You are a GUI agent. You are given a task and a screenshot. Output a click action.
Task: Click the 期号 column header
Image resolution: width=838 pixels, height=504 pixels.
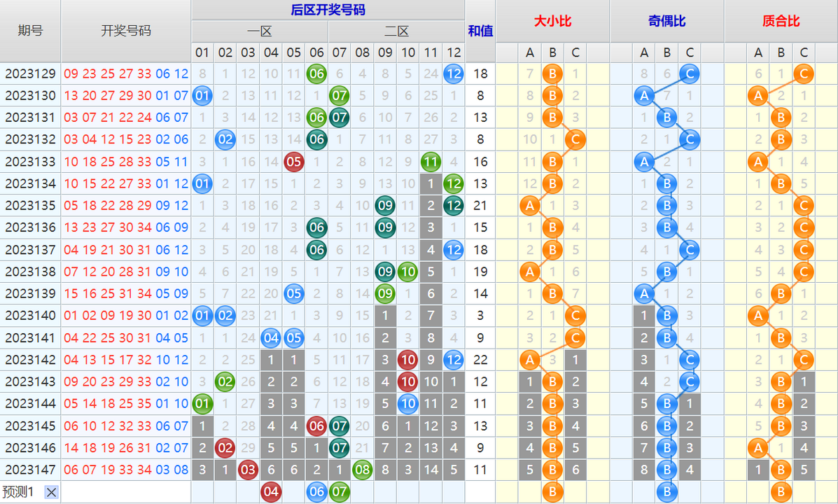(31, 31)
